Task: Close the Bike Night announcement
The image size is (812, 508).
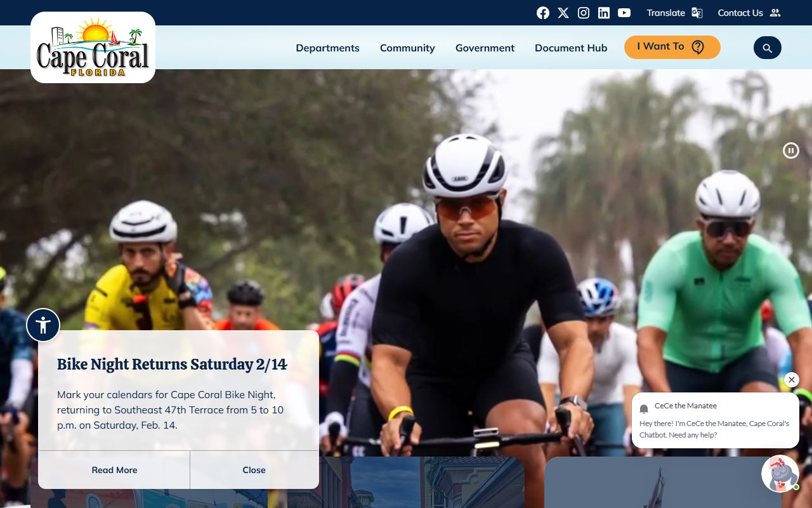Action: coord(254,470)
